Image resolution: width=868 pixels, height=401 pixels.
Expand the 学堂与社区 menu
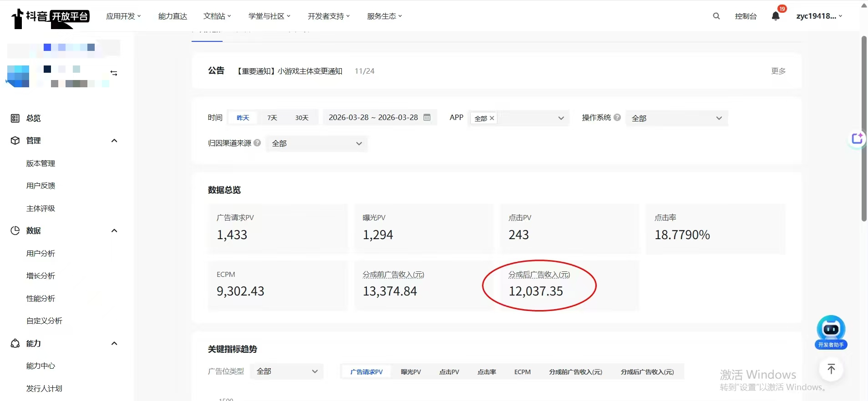click(269, 16)
